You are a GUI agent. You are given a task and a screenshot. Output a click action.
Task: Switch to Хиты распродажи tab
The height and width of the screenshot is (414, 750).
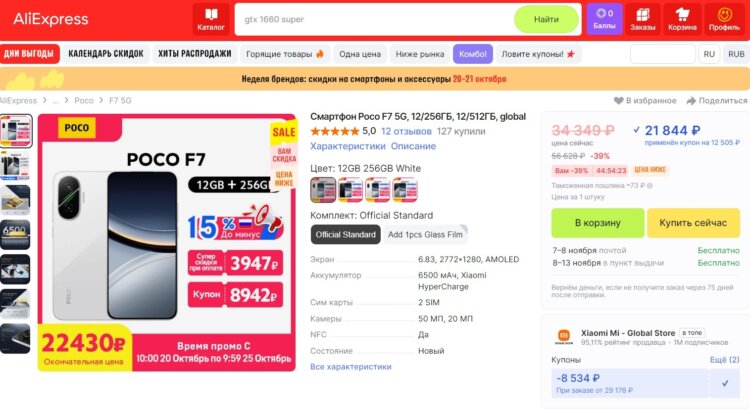tap(193, 53)
